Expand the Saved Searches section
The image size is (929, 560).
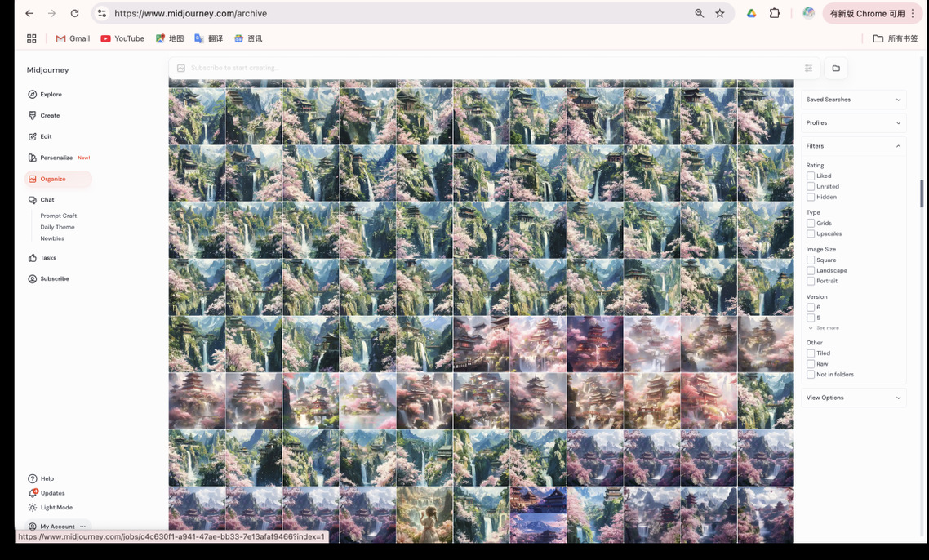pyautogui.click(x=853, y=100)
